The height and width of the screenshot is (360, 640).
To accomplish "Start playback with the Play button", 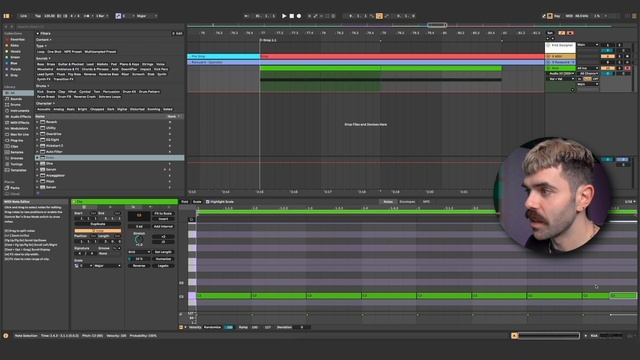I will [284, 16].
